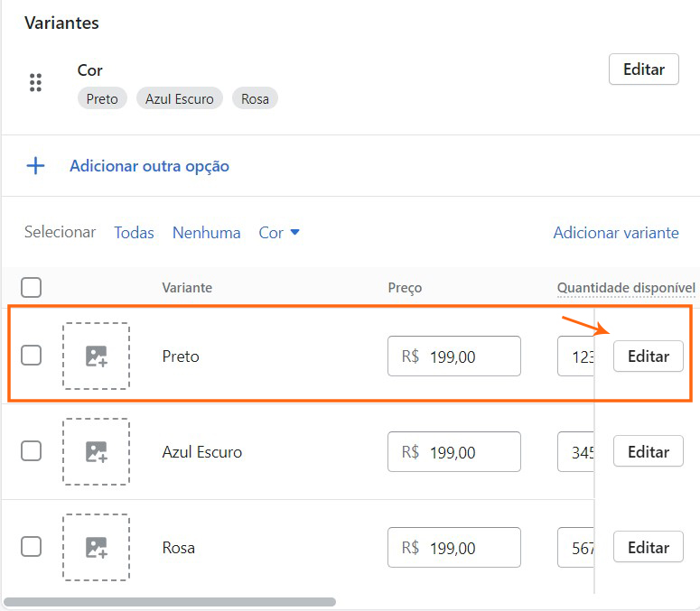Click the horizontal scrollbar at bottom
Screen dimensions: 700x611
pyautogui.click(x=170, y=602)
